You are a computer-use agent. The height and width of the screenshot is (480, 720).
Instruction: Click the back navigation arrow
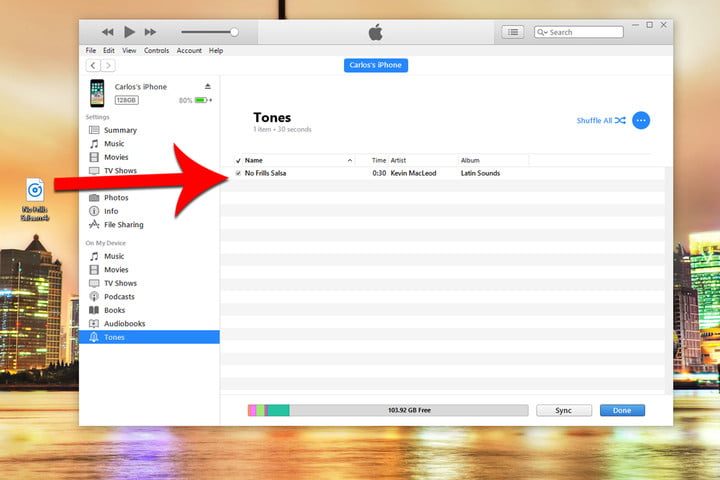93,65
